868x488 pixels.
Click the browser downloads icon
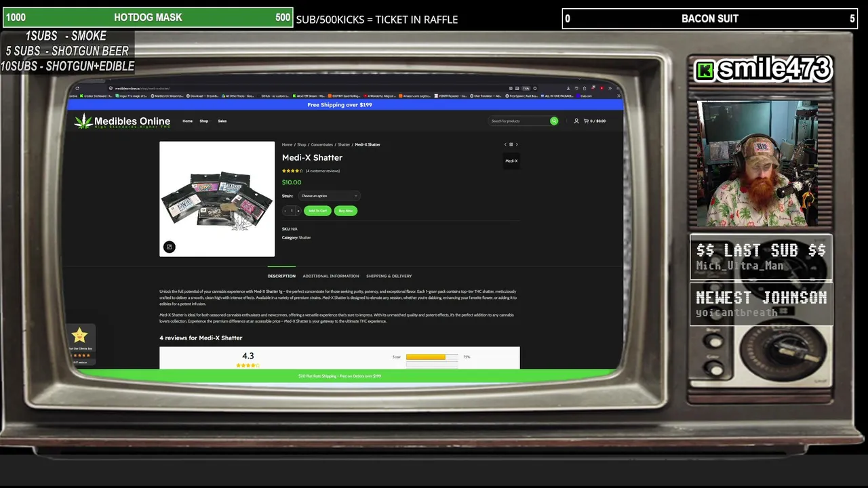click(568, 88)
